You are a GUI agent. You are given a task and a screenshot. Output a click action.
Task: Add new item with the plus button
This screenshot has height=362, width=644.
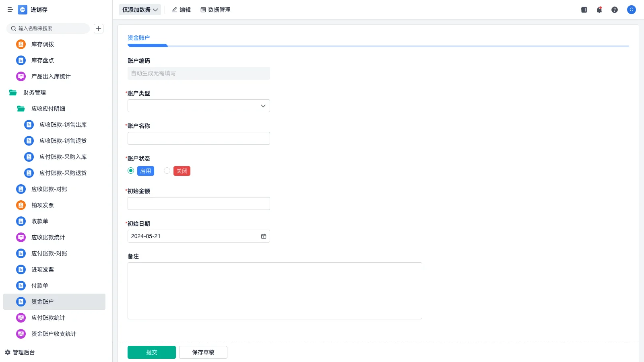[x=99, y=29]
